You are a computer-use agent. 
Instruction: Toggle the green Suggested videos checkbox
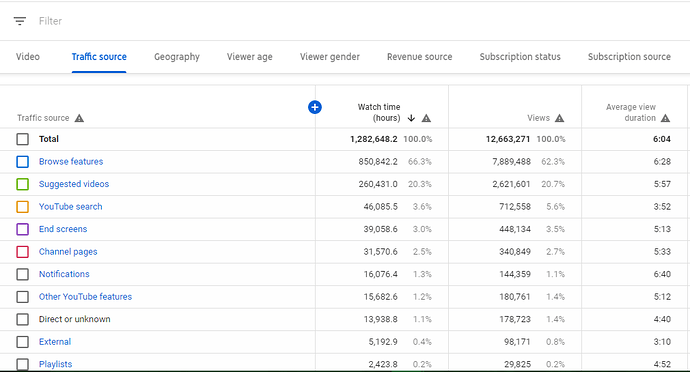[22, 184]
